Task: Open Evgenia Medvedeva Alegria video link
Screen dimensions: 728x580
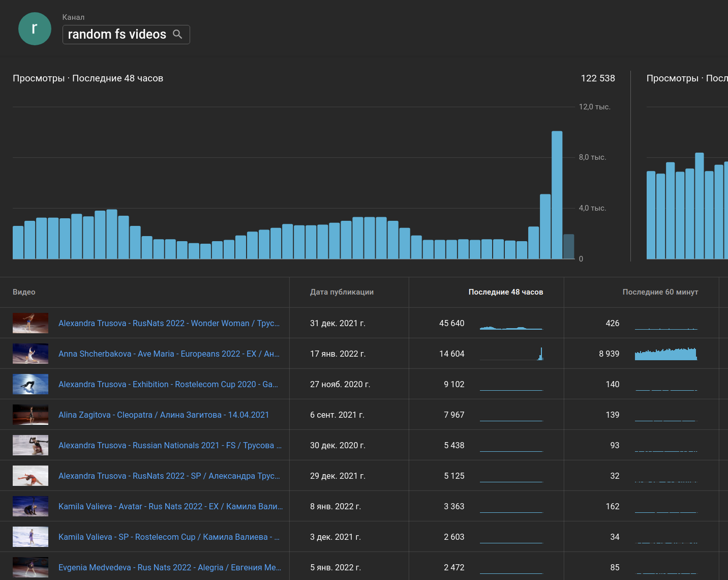Action: click(169, 567)
